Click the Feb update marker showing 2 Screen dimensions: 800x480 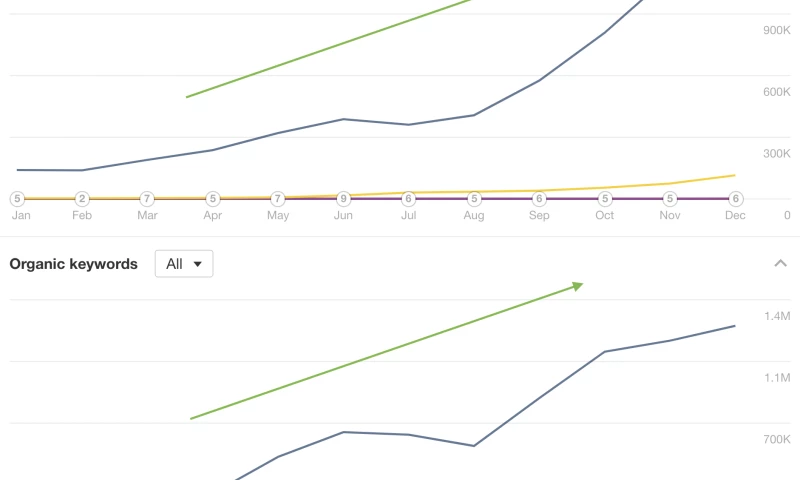point(83,198)
